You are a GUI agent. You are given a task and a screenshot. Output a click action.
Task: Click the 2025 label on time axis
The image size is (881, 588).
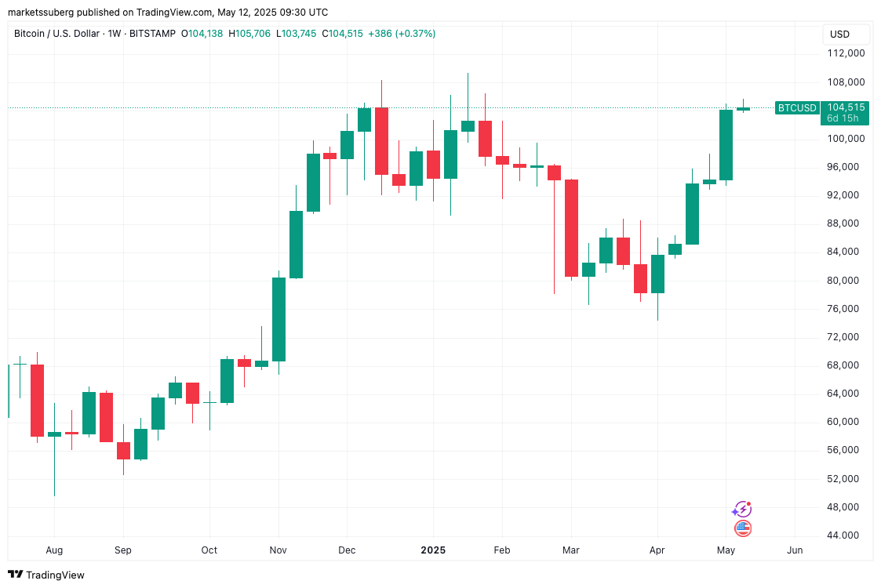pos(432,550)
